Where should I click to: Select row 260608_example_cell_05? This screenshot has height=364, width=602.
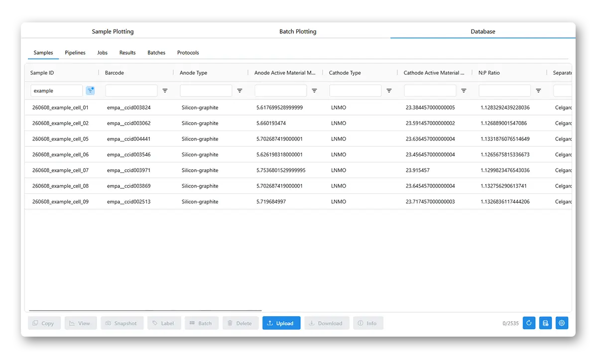click(298, 139)
